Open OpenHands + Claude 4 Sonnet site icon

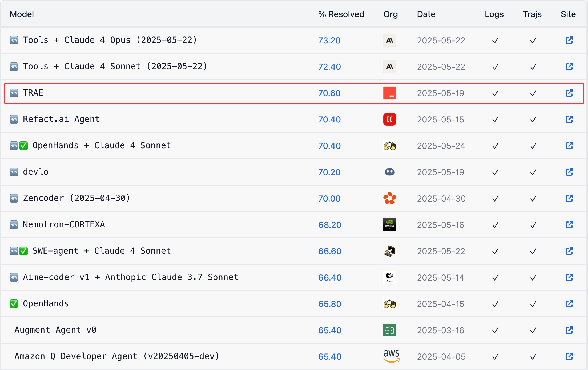coord(569,146)
